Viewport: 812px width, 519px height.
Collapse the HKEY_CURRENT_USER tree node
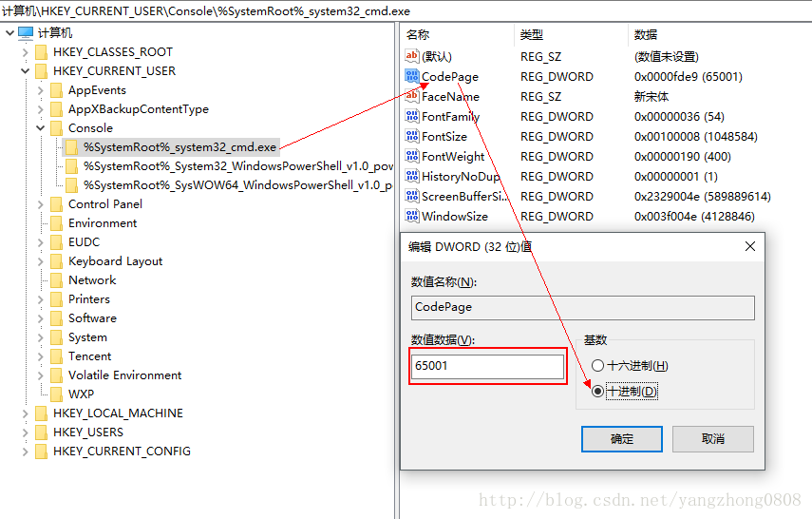tap(25, 71)
